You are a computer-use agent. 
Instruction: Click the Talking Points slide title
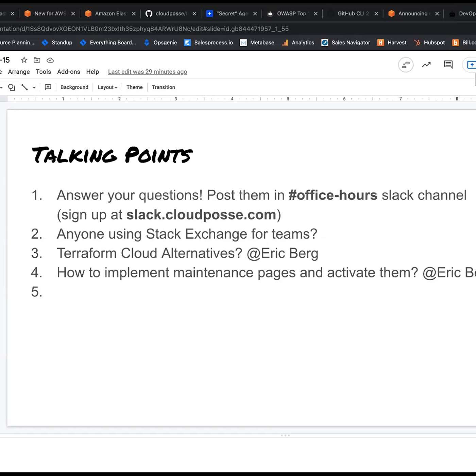coord(112,155)
